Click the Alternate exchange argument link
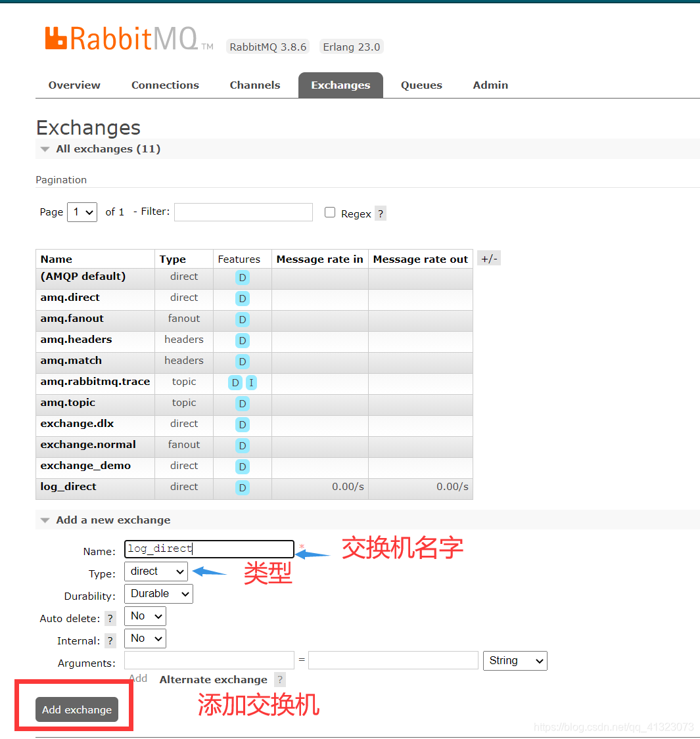The width and height of the screenshot is (700, 739). [x=213, y=680]
